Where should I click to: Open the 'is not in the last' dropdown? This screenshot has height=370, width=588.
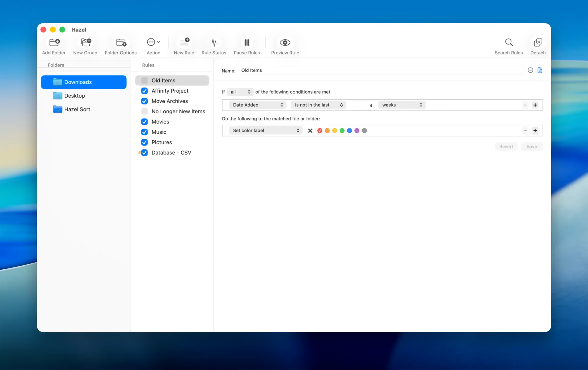pyautogui.click(x=318, y=105)
